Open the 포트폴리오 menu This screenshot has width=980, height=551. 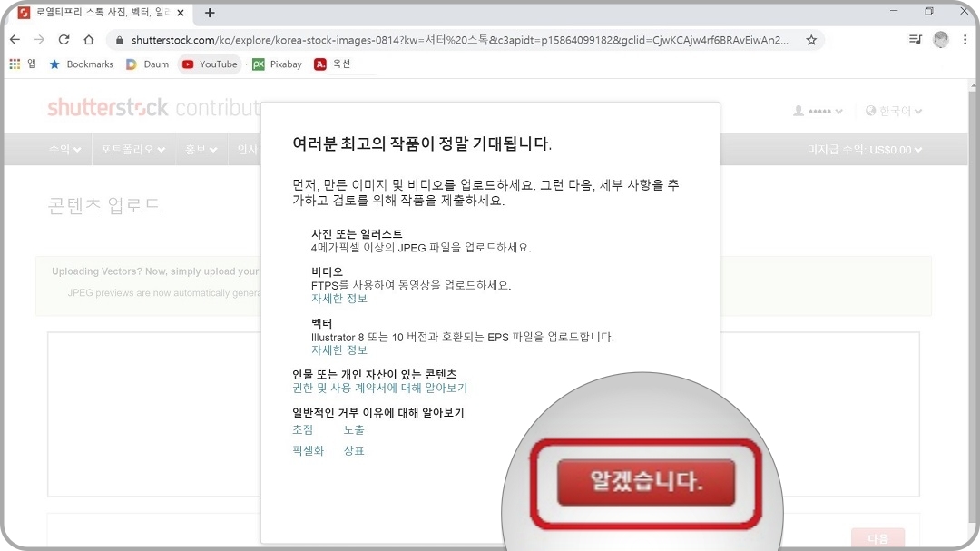pos(132,149)
